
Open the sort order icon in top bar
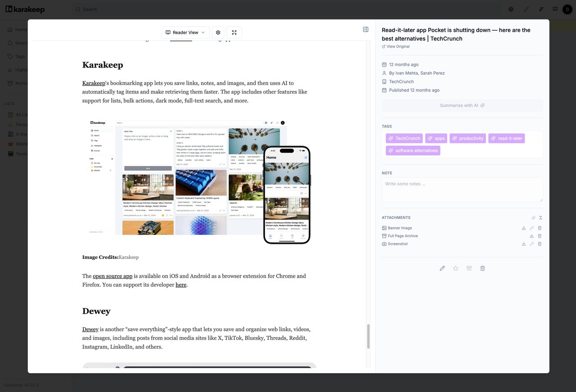(x=541, y=9)
